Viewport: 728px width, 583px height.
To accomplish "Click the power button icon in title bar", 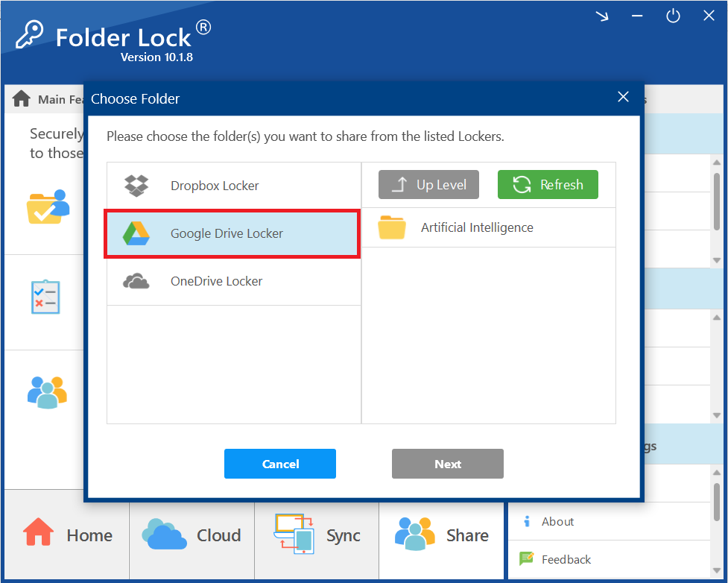I will 673,16.
